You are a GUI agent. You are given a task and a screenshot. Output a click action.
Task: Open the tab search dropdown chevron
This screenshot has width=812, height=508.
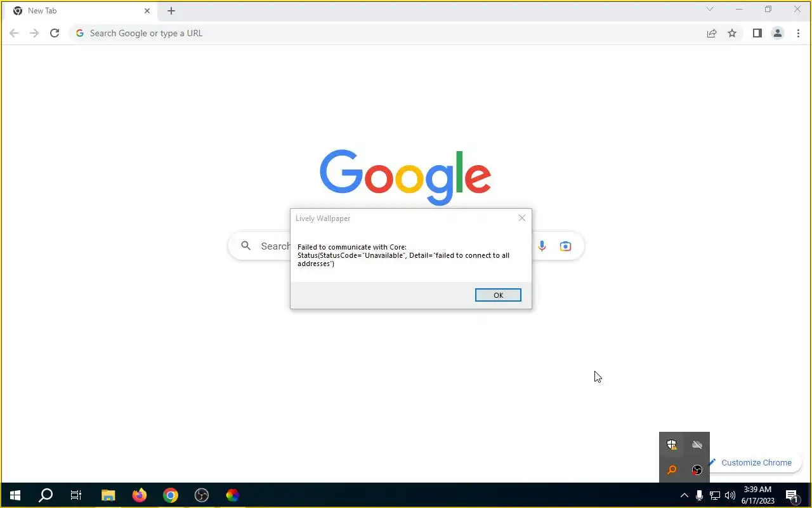click(x=710, y=10)
